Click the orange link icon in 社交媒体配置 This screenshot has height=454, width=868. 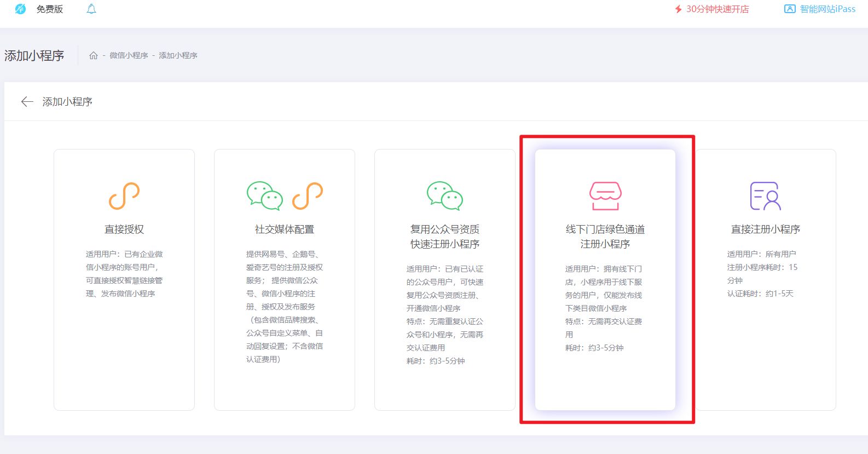(x=308, y=196)
